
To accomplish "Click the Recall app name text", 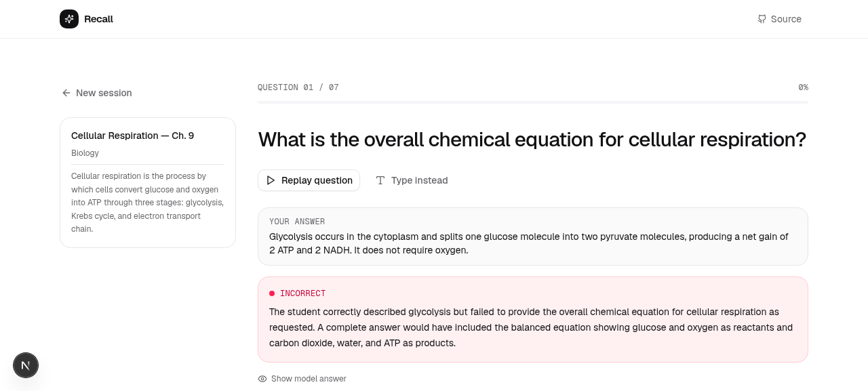I will tap(98, 19).
